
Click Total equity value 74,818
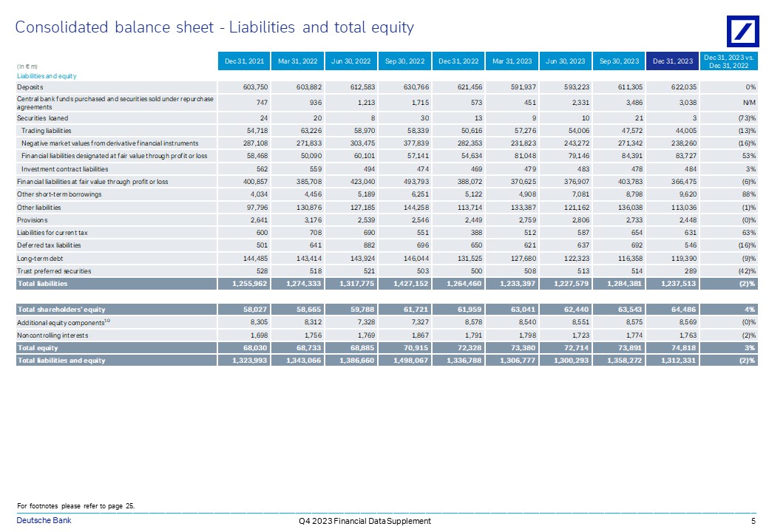pos(685,348)
